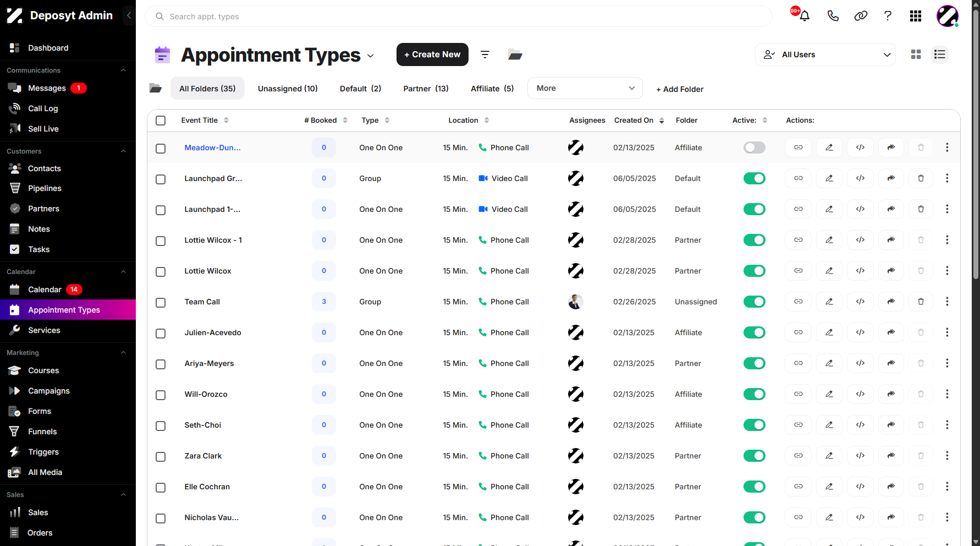Collapse the sidebar with the arrow button
980x546 pixels.
tap(129, 15)
